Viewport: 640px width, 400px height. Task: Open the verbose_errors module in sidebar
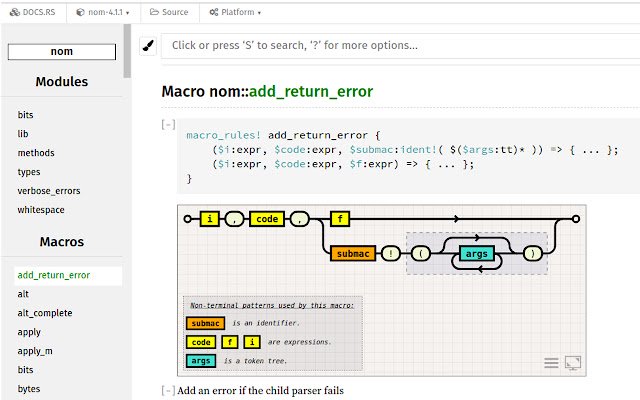pos(49,190)
